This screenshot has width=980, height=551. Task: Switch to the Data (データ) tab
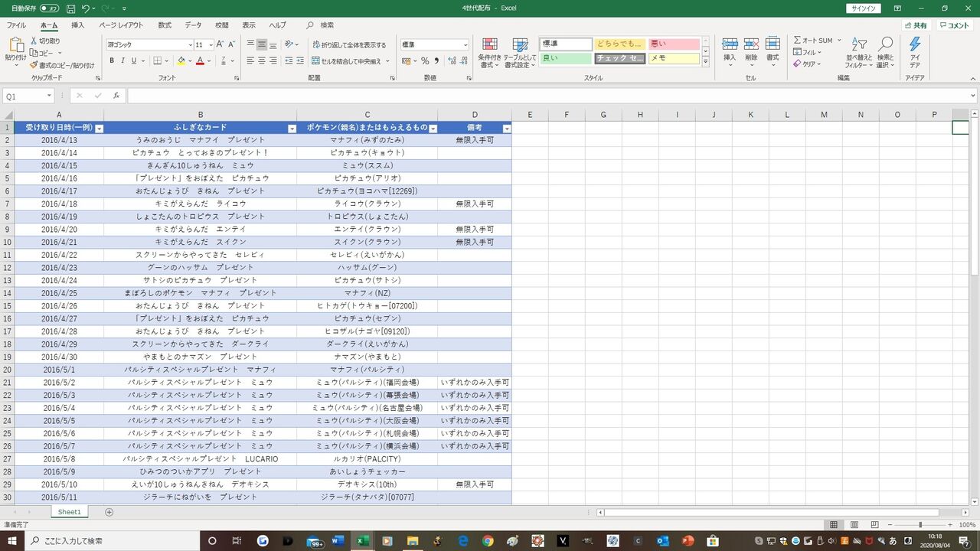tap(194, 25)
